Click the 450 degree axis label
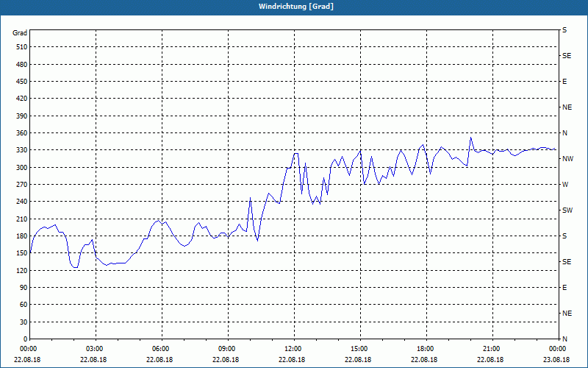The height and width of the screenshot is (368, 588). (x=22, y=82)
